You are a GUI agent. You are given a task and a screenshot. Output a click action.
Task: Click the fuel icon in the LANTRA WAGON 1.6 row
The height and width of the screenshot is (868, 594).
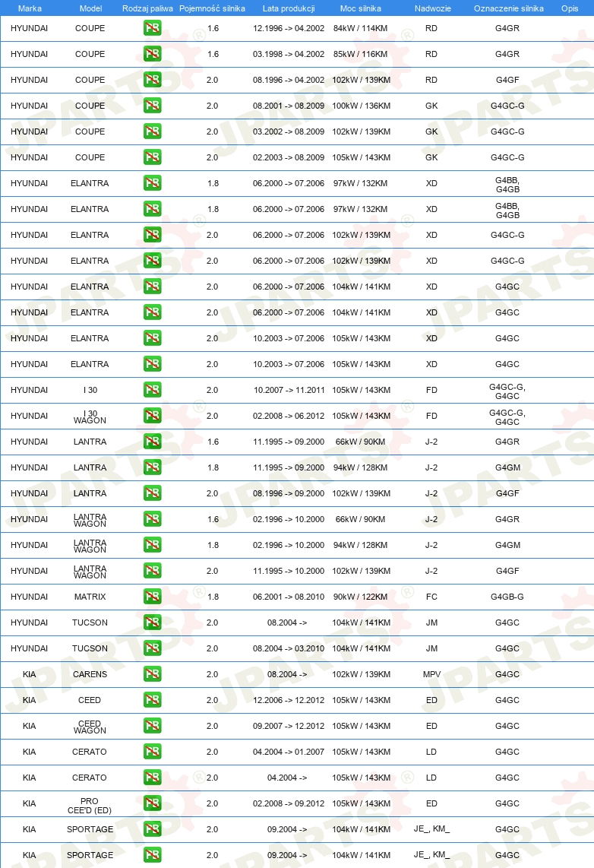[x=152, y=518]
